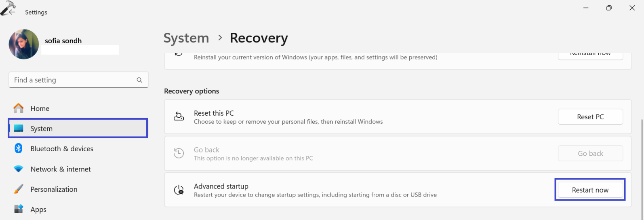Click the Advanced startup icon

tap(179, 190)
